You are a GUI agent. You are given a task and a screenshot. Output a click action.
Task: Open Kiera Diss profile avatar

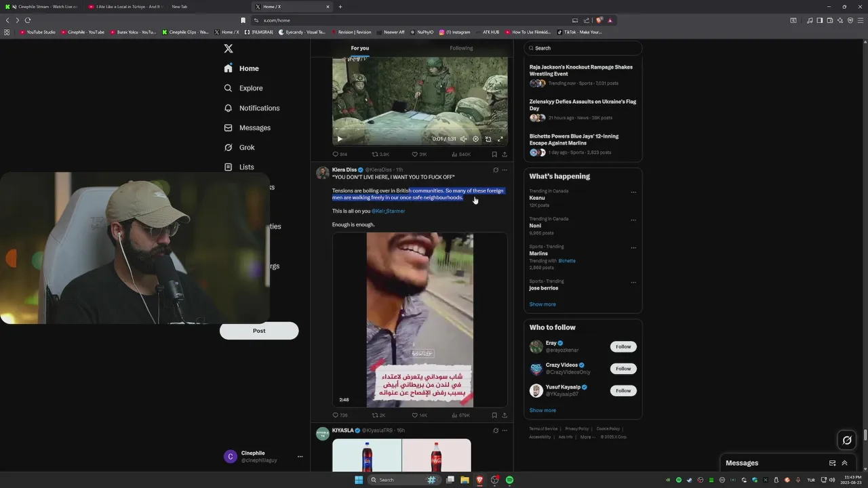pyautogui.click(x=323, y=173)
